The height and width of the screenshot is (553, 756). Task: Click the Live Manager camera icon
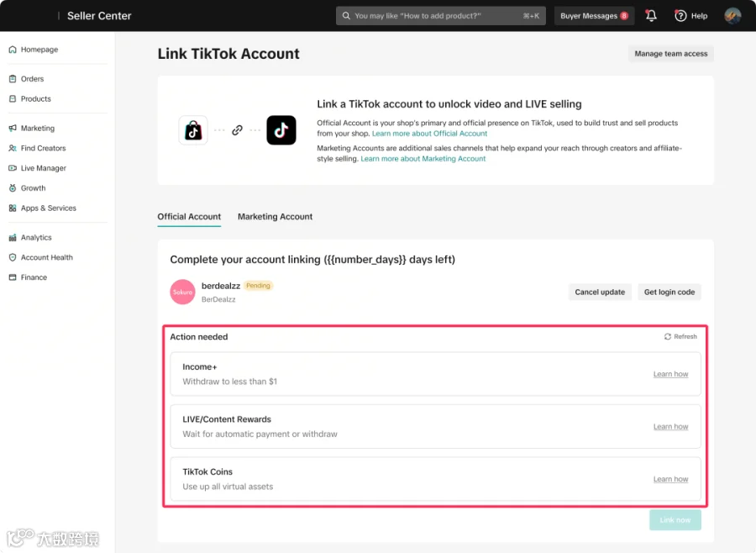(13, 168)
